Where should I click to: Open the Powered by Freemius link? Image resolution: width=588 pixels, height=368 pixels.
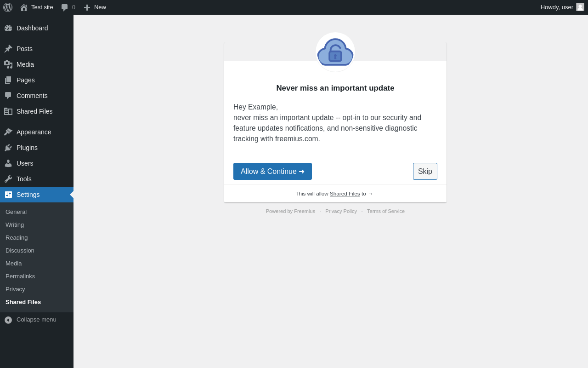pyautogui.click(x=290, y=211)
